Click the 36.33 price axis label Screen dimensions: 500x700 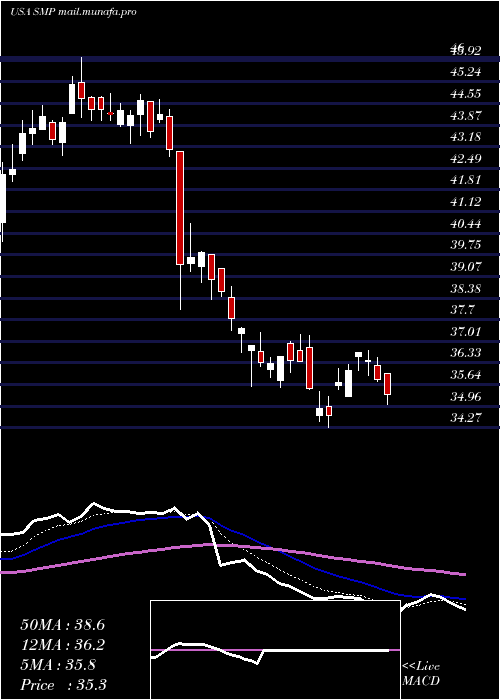(466, 353)
